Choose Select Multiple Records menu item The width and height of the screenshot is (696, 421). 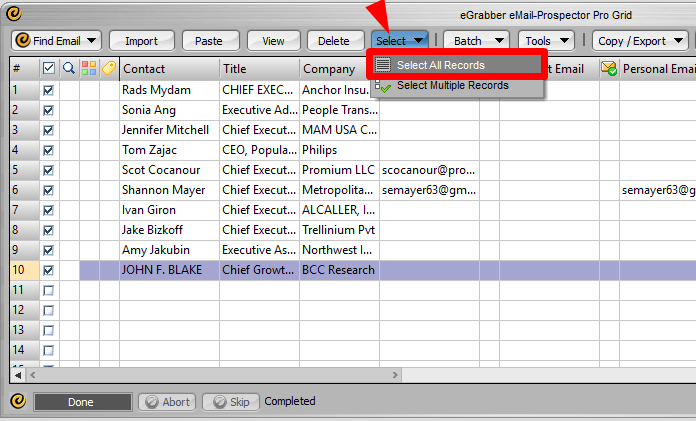click(x=452, y=86)
